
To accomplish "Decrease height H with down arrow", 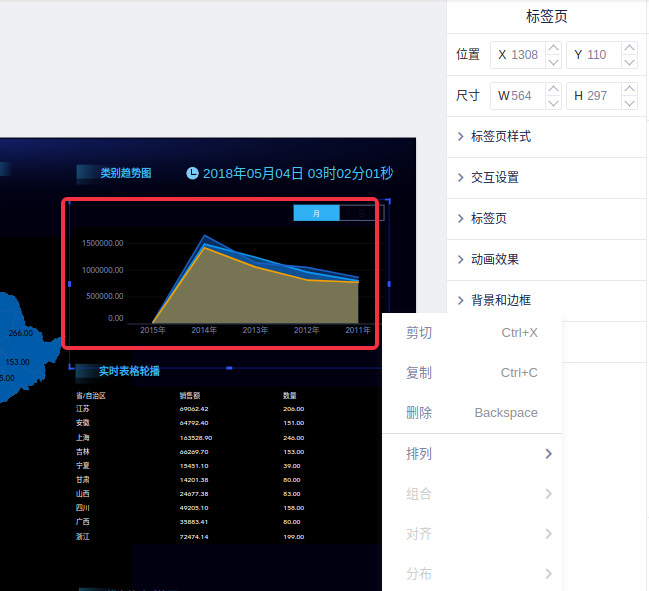I will tap(629, 103).
